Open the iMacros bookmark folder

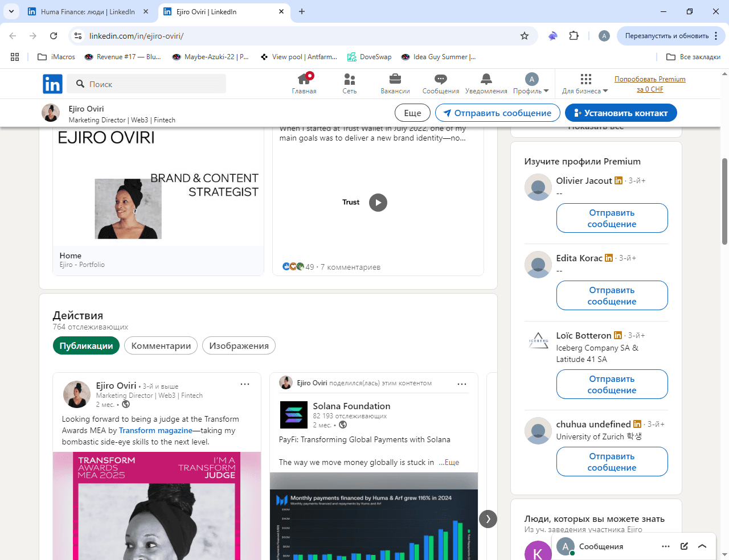56,57
